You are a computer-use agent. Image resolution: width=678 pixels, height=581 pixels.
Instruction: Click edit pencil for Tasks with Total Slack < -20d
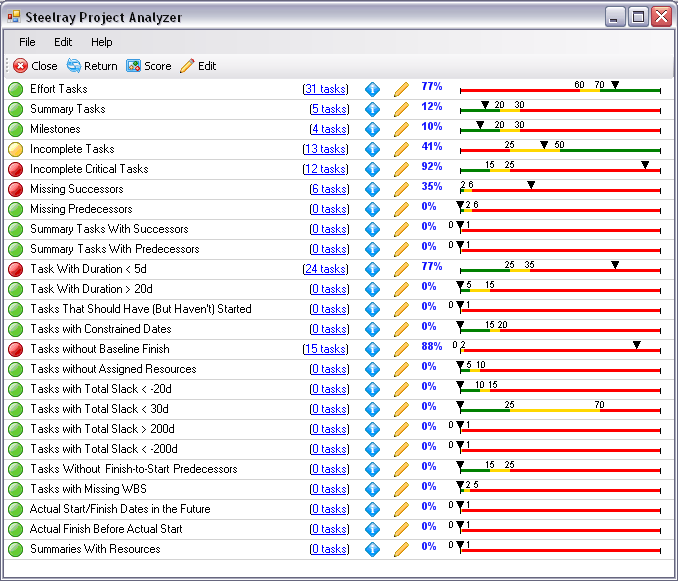pyautogui.click(x=401, y=389)
